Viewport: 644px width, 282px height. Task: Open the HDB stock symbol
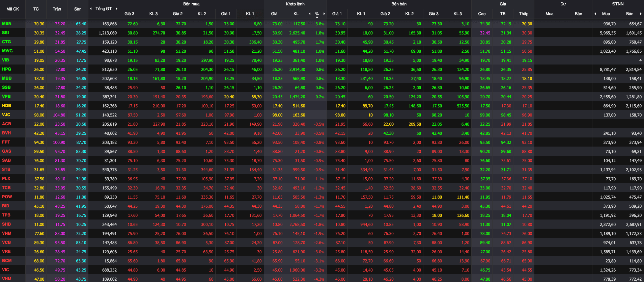(x=6, y=106)
